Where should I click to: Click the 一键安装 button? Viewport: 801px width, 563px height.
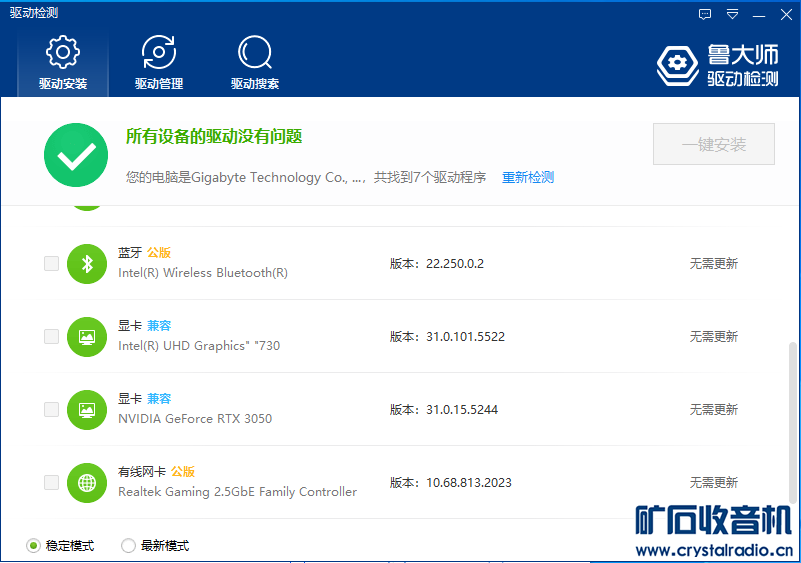(714, 144)
